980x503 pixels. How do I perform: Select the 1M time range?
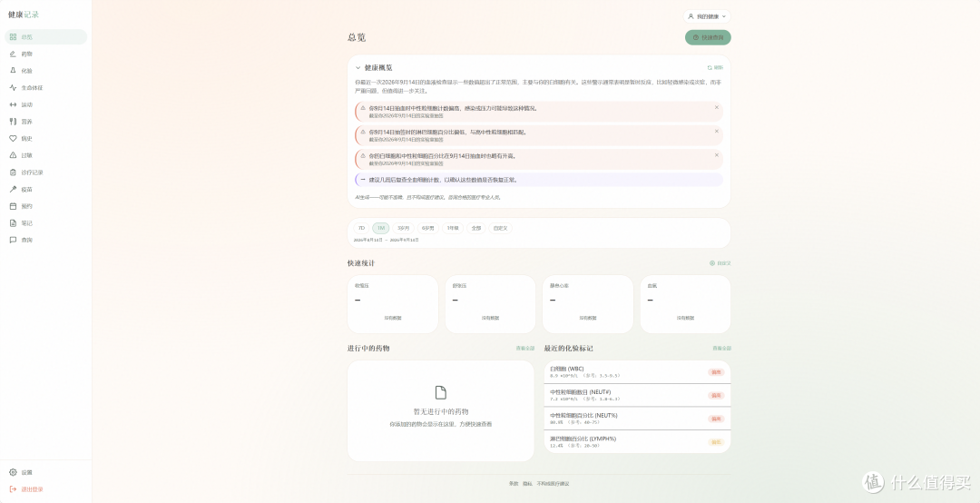(380, 229)
